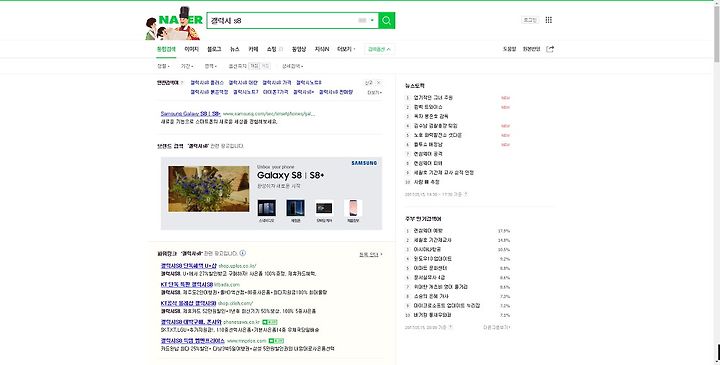Click the help icon after 주부 인기검색어 timestamp

[450, 327]
